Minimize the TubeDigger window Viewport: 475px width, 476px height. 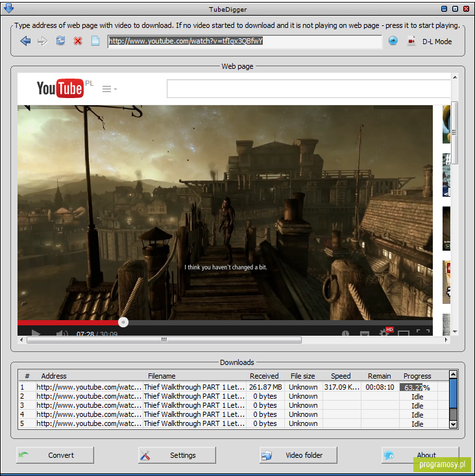444,8
